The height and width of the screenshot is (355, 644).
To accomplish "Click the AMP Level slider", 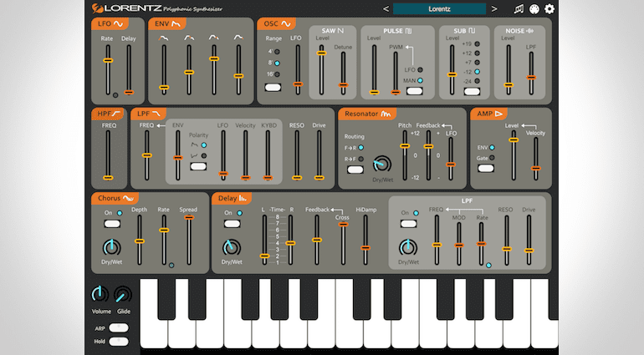I will [514, 155].
